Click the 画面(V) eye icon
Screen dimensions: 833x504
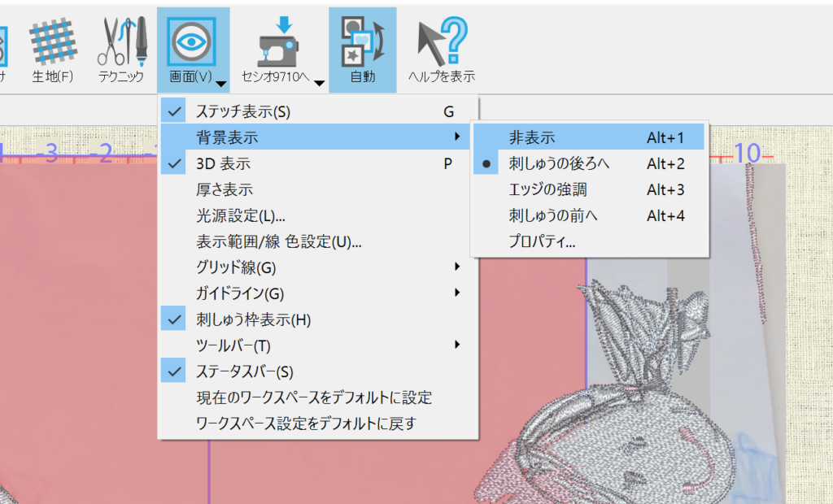(x=191, y=39)
